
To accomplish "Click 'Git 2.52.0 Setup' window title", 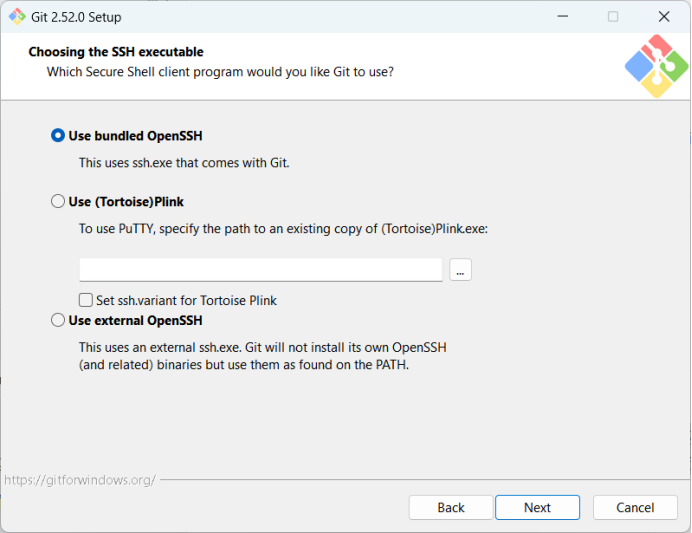I will [76, 17].
